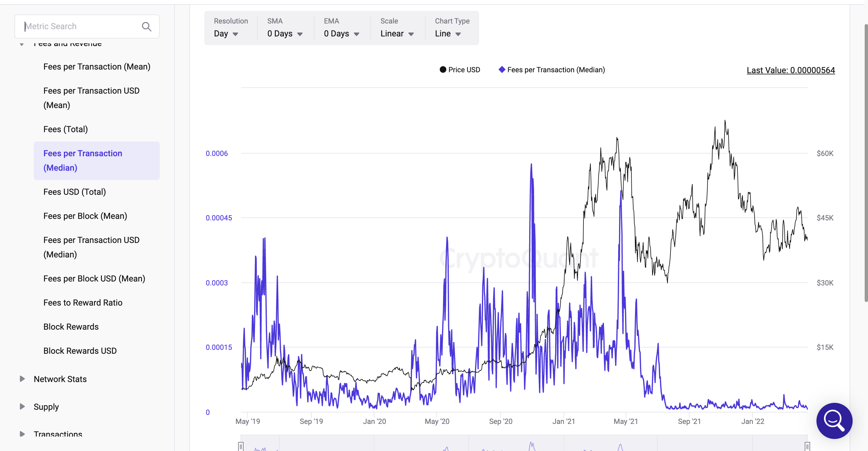Click the $15K price axis label
Viewport: 868px width, 451px height.
pyautogui.click(x=825, y=347)
